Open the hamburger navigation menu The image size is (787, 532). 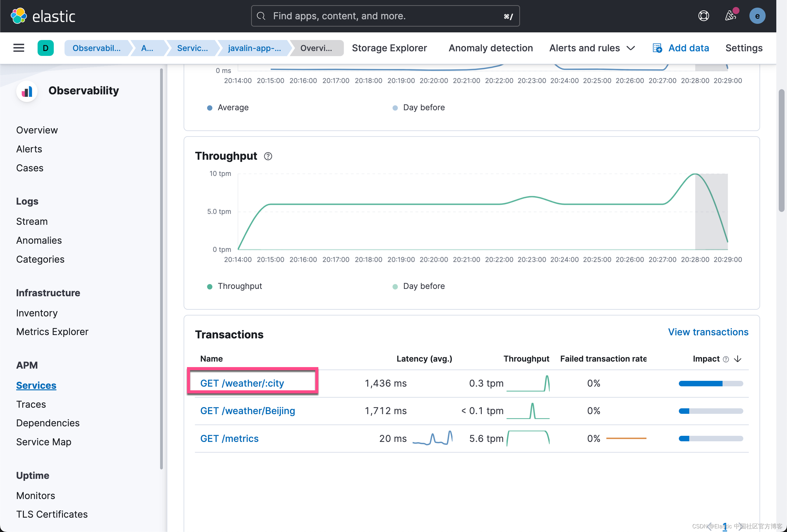(19, 48)
